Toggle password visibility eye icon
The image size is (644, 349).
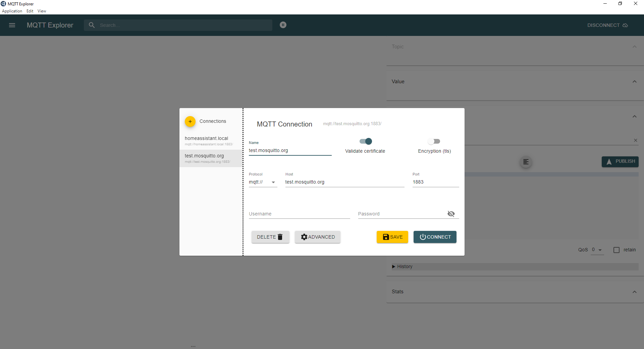451,214
